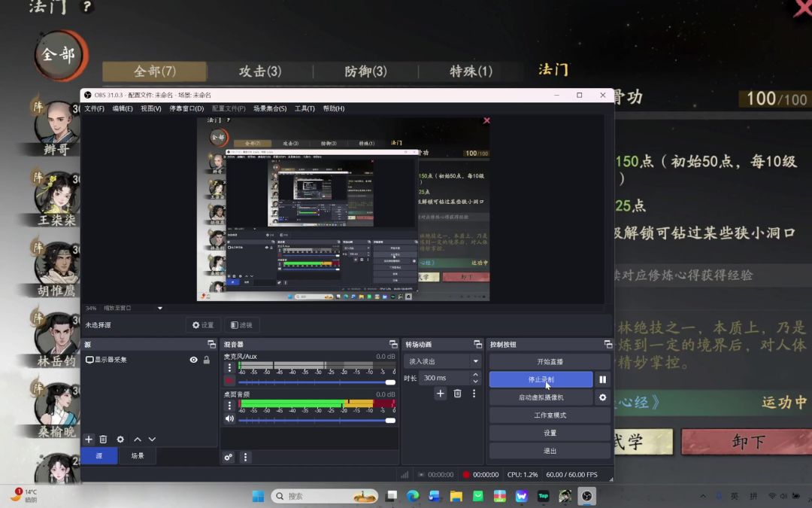Toggle visibility eye of 显示器采集 source
Viewport: 812px width, 508px height.
point(193,360)
